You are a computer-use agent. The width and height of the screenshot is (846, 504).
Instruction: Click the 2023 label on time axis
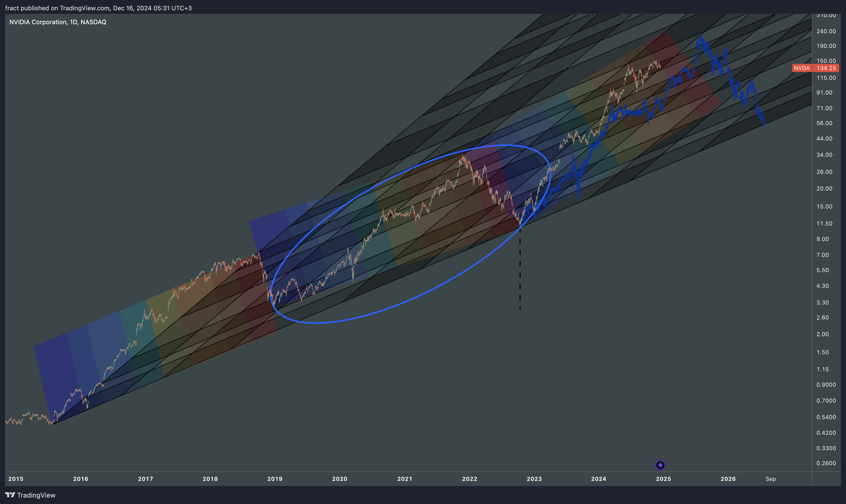[x=534, y=479]
